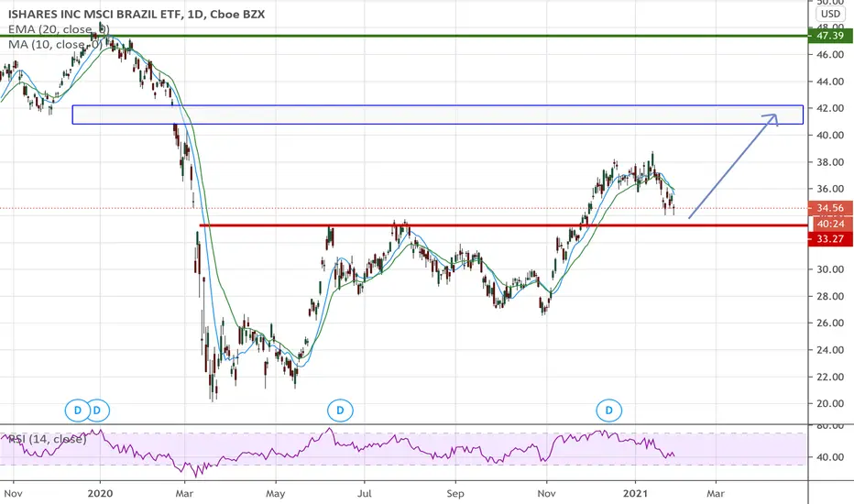Screen dimensions: 854x504
Task: Click the 36.00 price scale value
Action: point(830,189)
